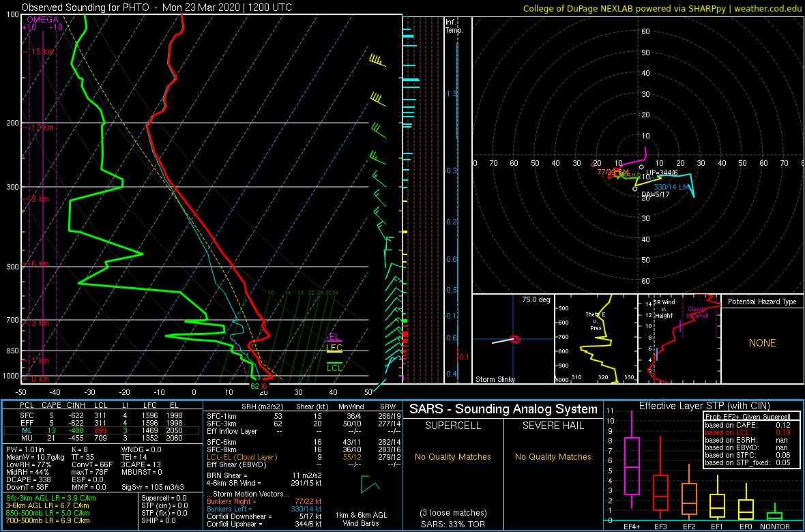Click the 'Bunkers Right = 77/22 kt' line

tap(263, 501)
